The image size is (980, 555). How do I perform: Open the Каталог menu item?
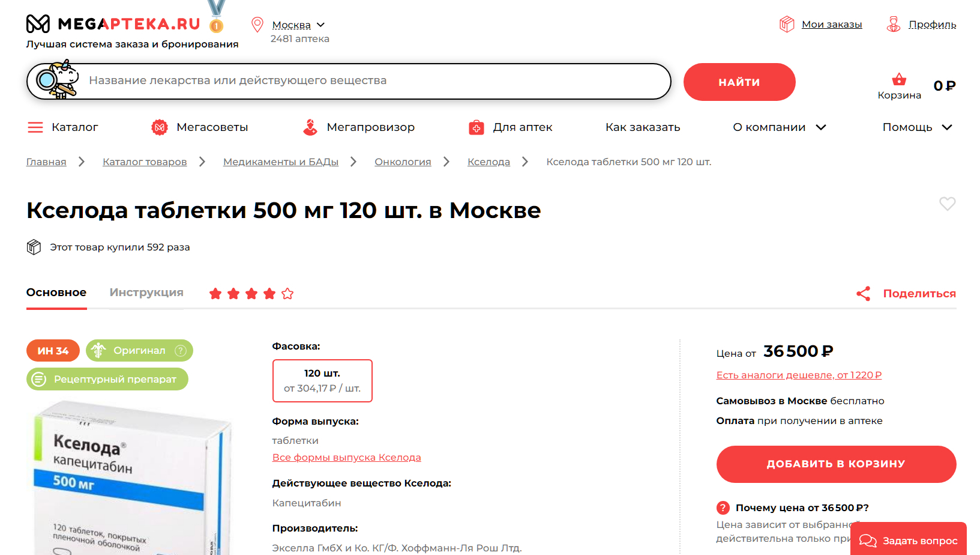point(74,127)
